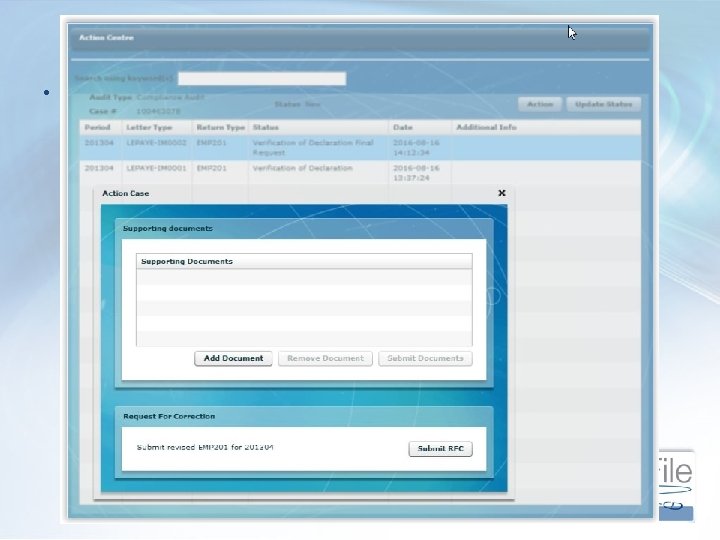Click the Action Centre window title
The image size is (720, 540).
point(107,38)
